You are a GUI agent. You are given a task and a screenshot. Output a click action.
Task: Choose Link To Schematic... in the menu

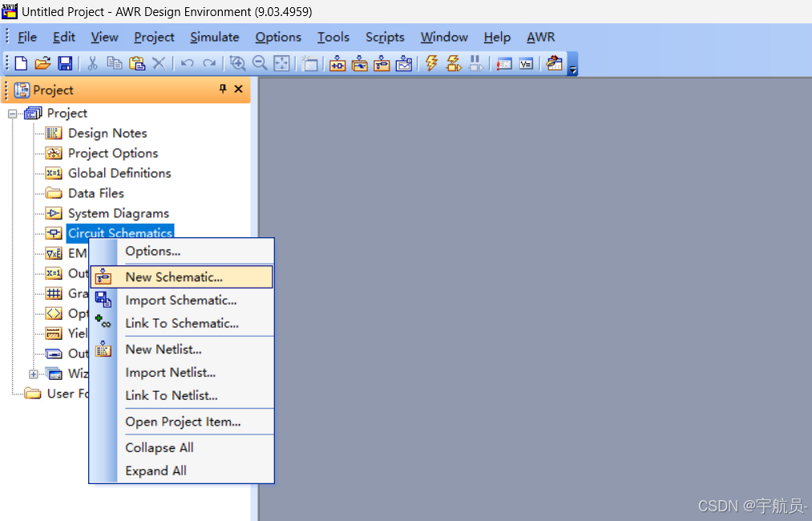point(181,323)
